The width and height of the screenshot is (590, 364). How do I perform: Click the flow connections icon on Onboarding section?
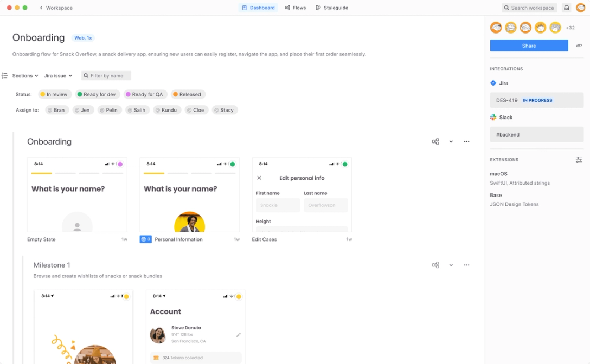click(435, 141)
